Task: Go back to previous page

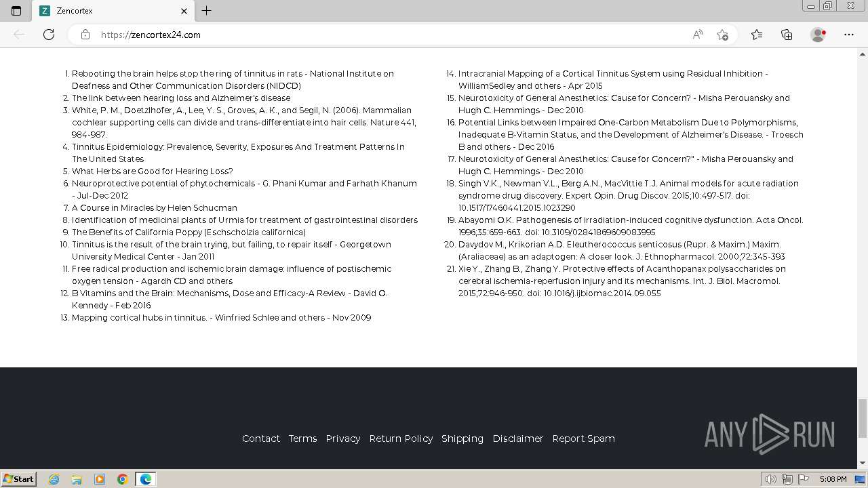Action: click(19, 35)
